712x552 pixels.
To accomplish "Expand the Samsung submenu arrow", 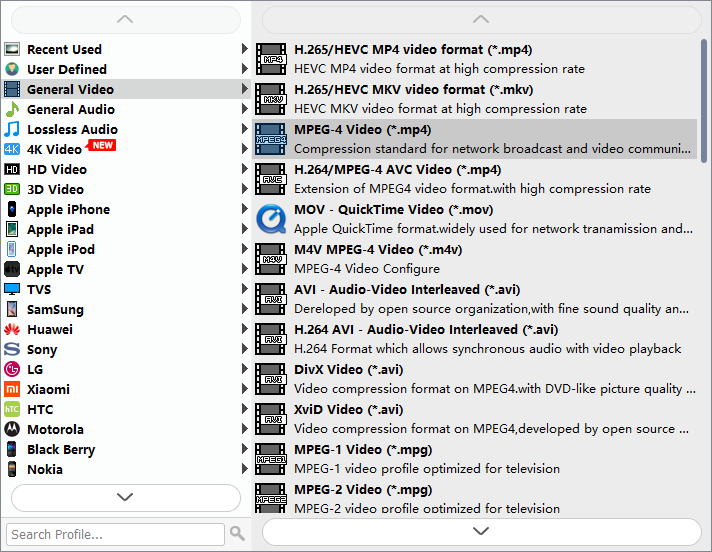I will (x=245, y=309).
